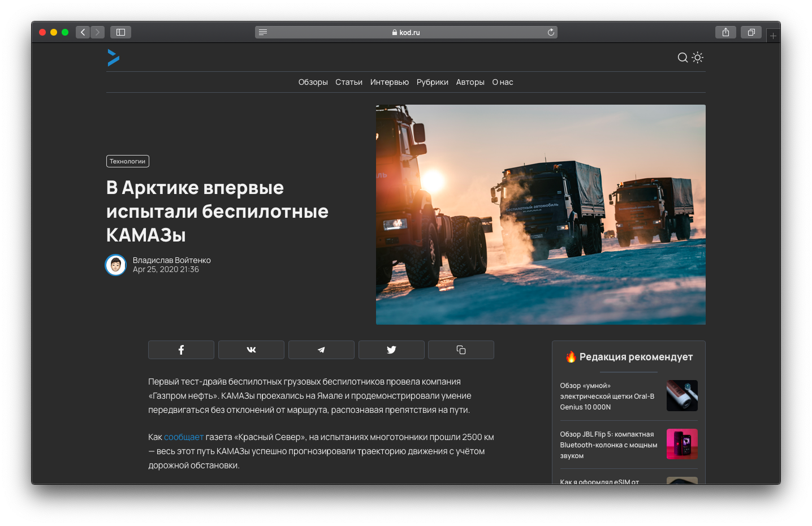Click the blue kod.ru site logo
The height and width of the screenshot is (526, 812).
point(114,57)
